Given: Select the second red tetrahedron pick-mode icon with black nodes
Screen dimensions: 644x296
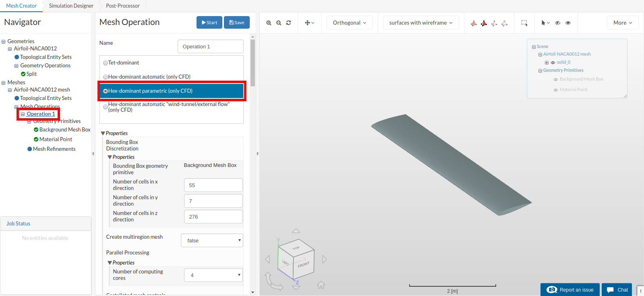Looking at the screenshot, I should point(484,23).
